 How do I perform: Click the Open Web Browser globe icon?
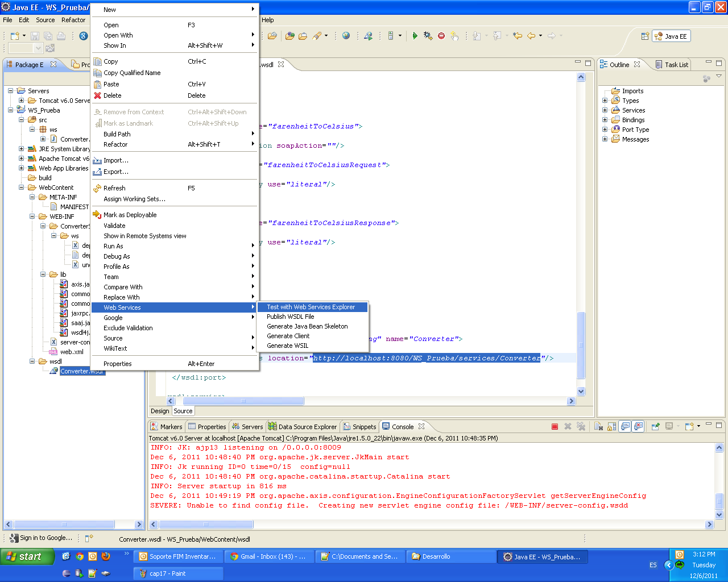click(x=346, y=36)
